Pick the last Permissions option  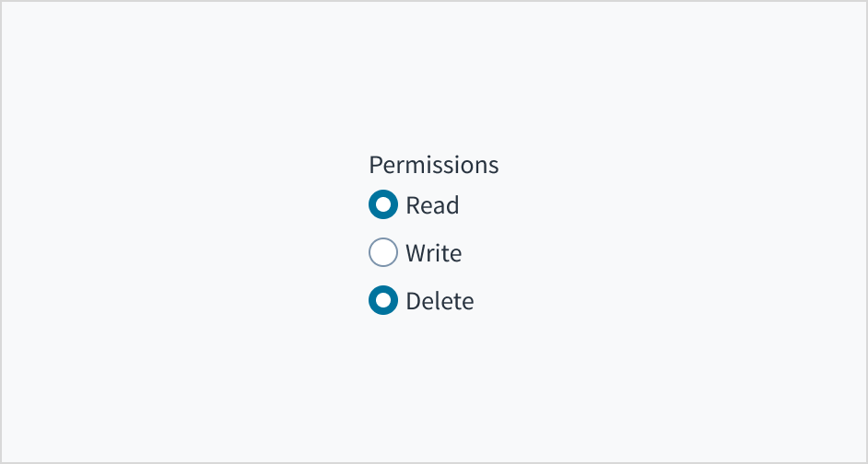(x=383, y=301)
